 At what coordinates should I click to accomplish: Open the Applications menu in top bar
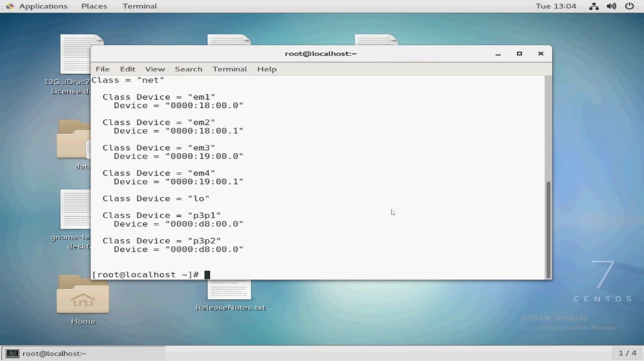coord(43,6)
